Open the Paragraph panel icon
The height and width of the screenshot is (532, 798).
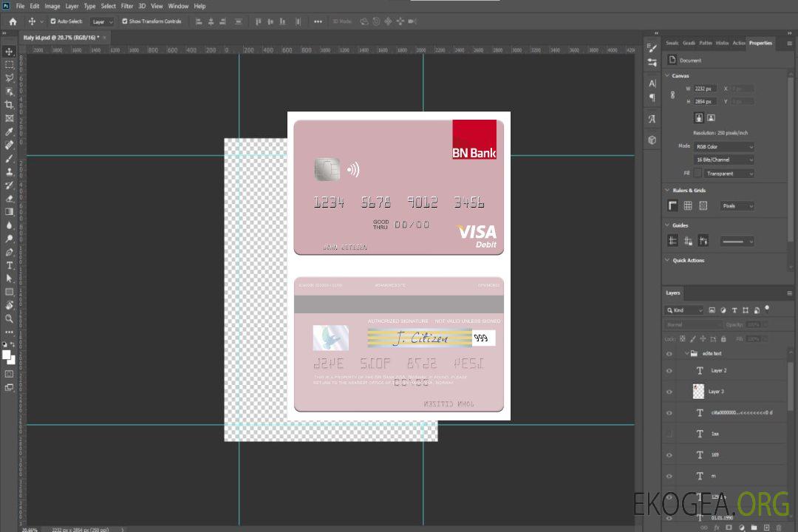(x=652, y=98)
